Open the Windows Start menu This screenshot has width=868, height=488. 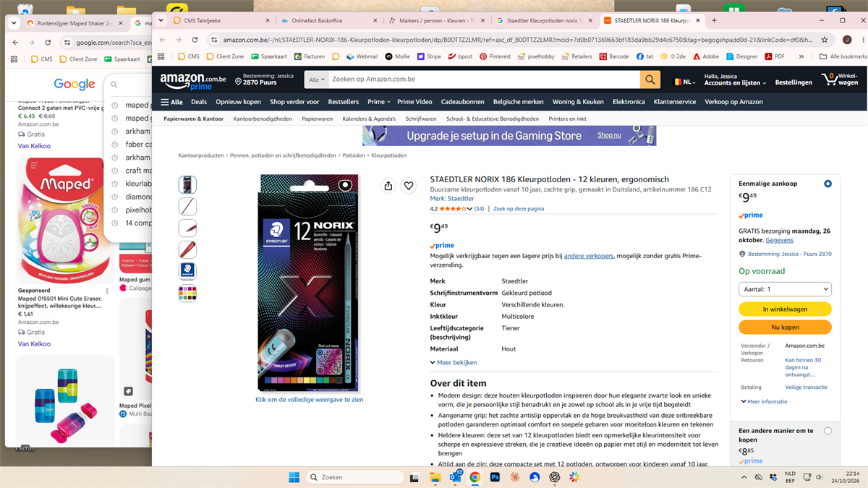(x=294, y=477)
